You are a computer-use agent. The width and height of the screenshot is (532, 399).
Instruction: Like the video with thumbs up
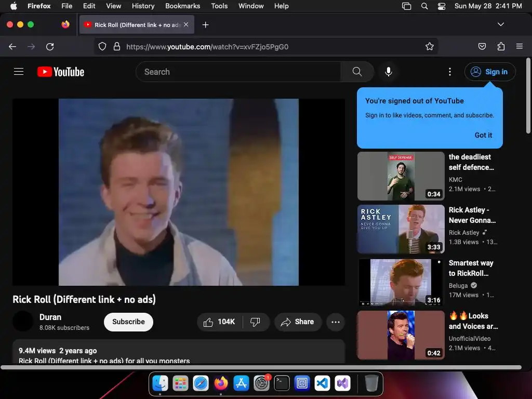point(220,322)
